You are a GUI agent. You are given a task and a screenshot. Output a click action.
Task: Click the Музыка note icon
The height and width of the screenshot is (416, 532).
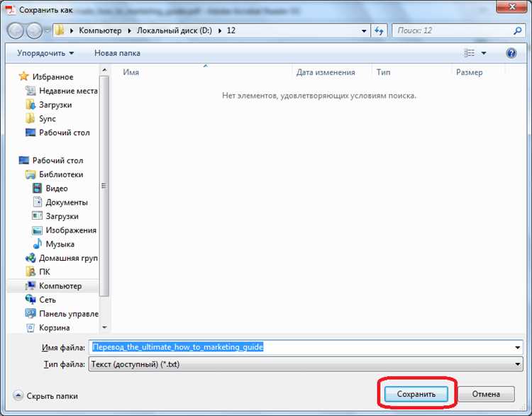pyautogui.click(x=37, y=244)
